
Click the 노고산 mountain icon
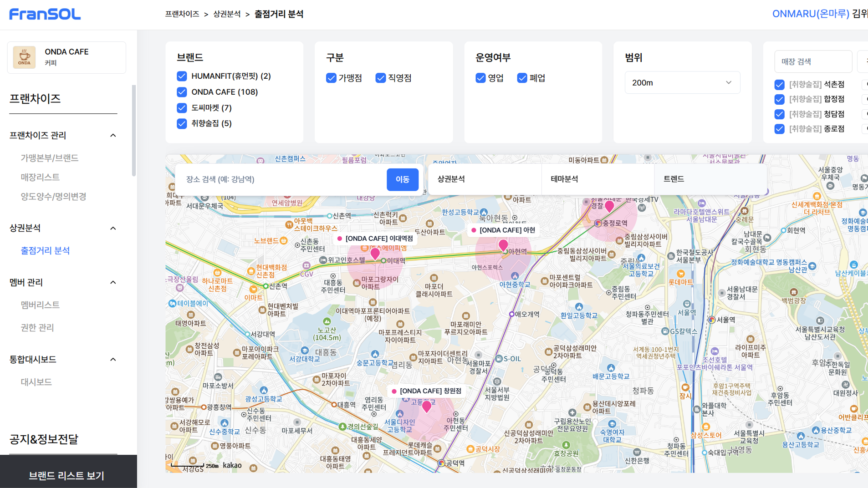327,322
